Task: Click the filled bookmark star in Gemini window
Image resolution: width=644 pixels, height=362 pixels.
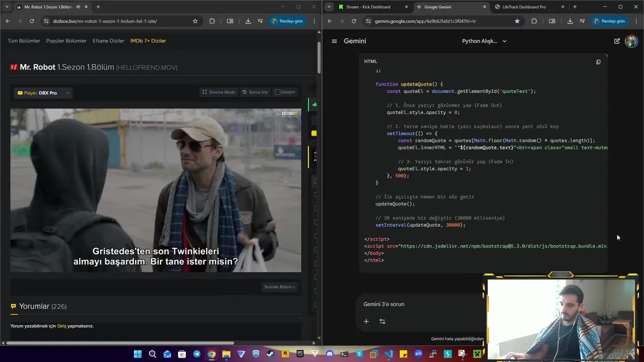Action: 517,21
